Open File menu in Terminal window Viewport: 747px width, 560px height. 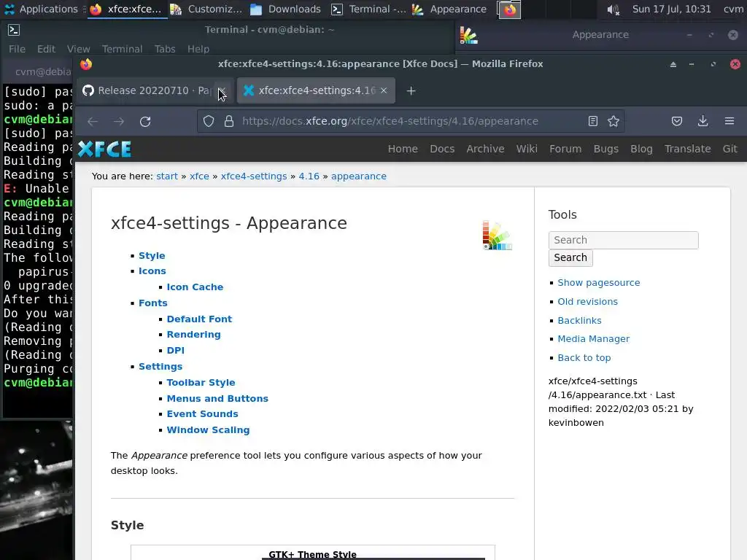click(x=18, y=49)
